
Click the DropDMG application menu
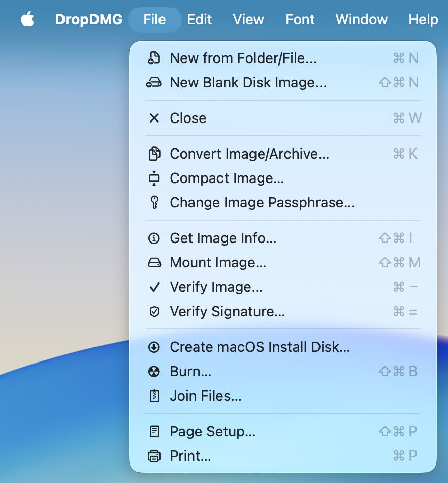click(89, 19)
